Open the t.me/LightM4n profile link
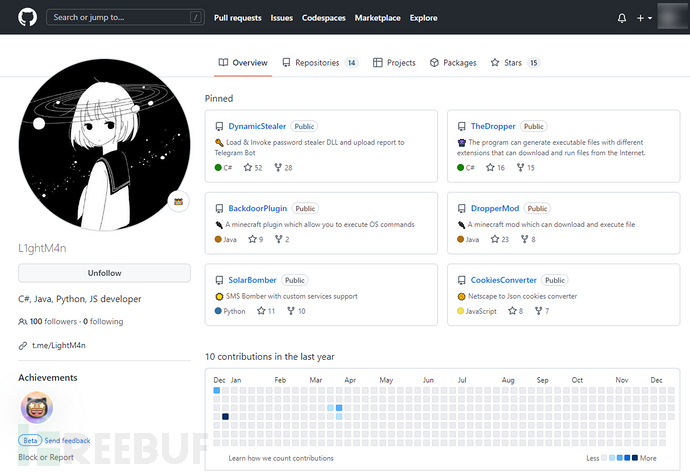The image size is (690, 473). pyautogui.click(x=57, y=345)
